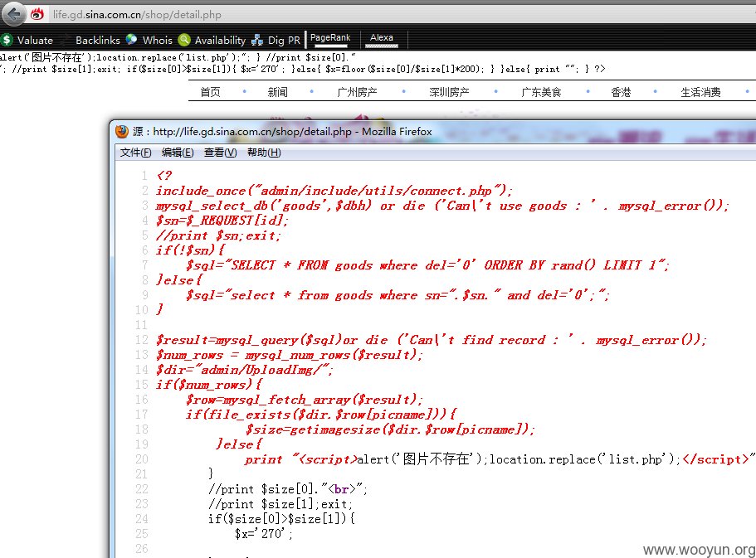This screenshot has width=756, height=558.
Task: Check the Alexa rank indicator
Action: [x=382, y=40]
